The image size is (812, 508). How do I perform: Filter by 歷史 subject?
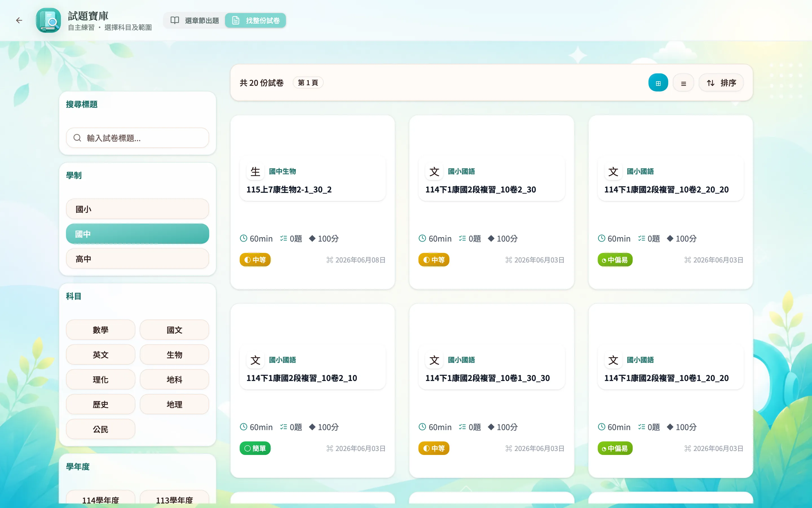click(x=101, y=404)
